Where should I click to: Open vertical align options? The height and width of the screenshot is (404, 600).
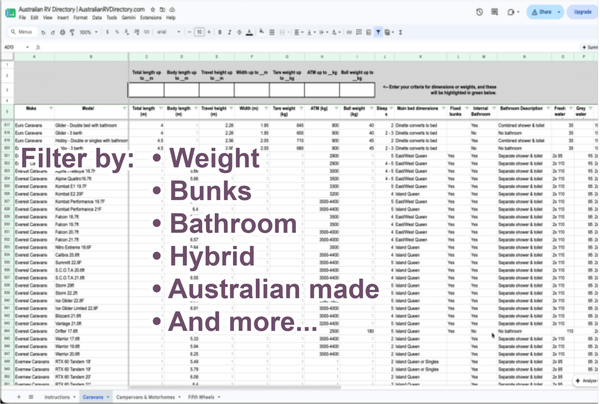tap(311, 32)
